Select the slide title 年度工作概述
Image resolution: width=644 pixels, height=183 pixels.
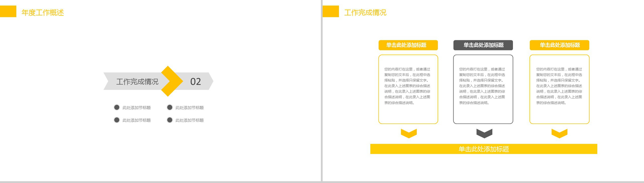(43, 13)
